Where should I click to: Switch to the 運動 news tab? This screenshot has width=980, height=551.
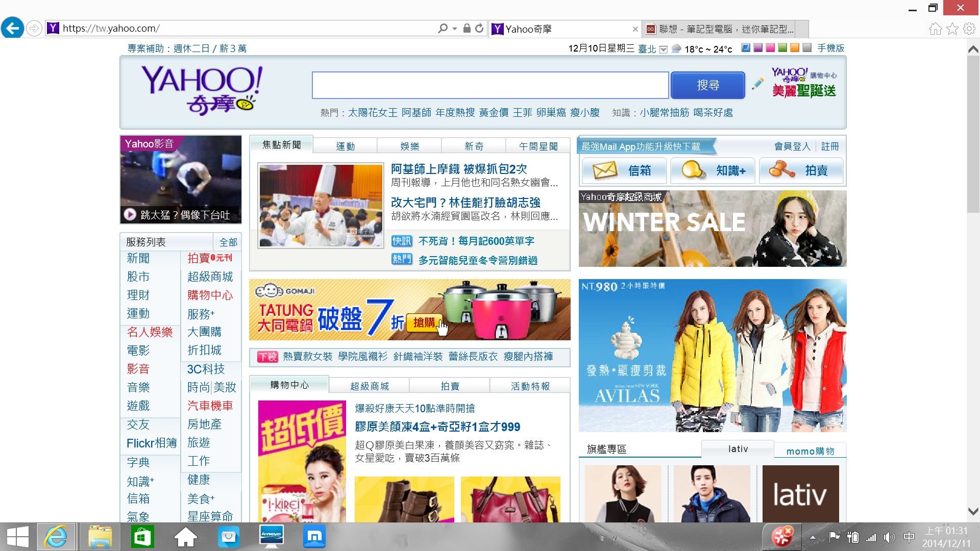(345, 146)
